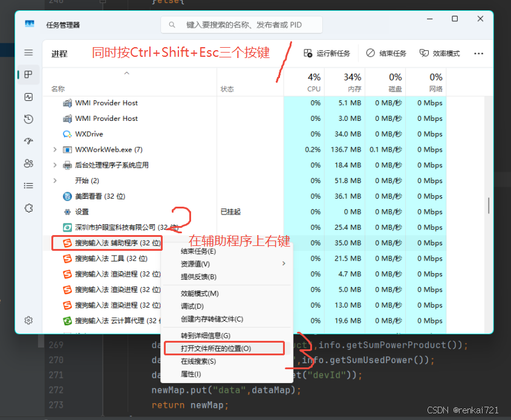Click the 搜狗输入法 工具 icon

click(x=67, y=259)
